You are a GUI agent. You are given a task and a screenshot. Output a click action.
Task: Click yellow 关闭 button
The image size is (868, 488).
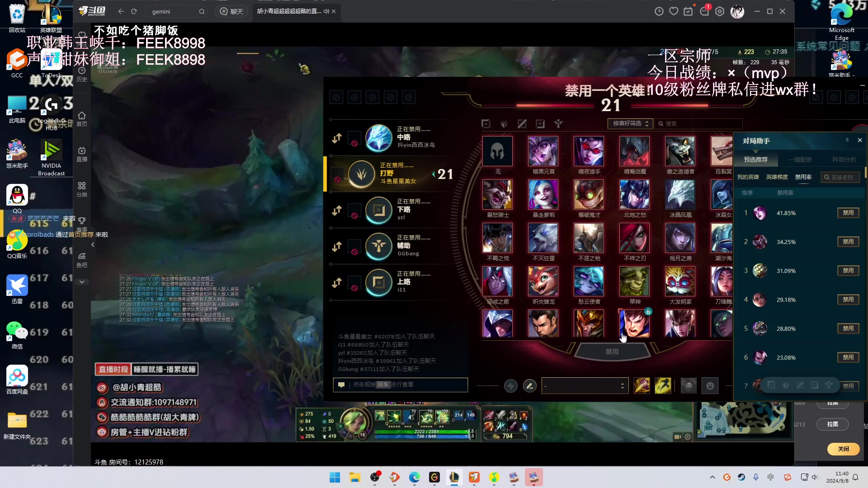click(844, 449)
